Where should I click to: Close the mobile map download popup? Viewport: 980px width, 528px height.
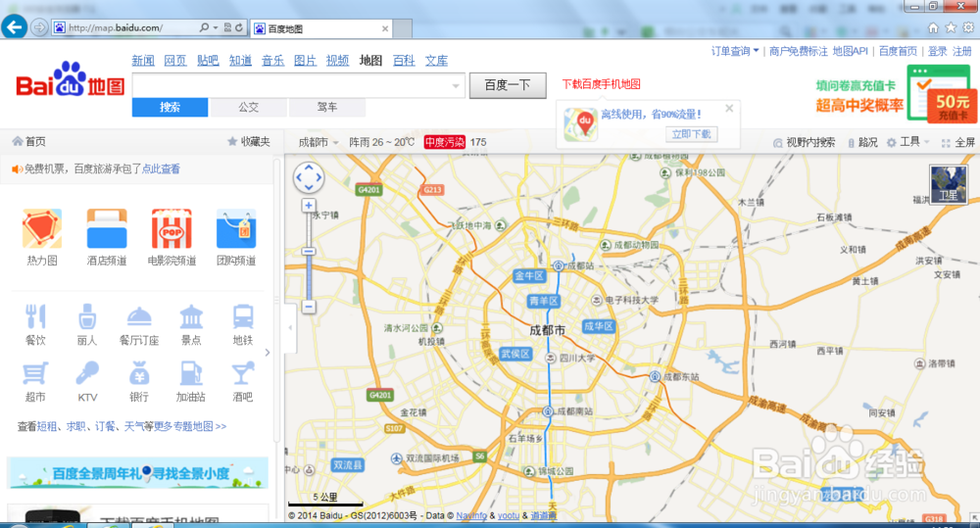point(729,108)
